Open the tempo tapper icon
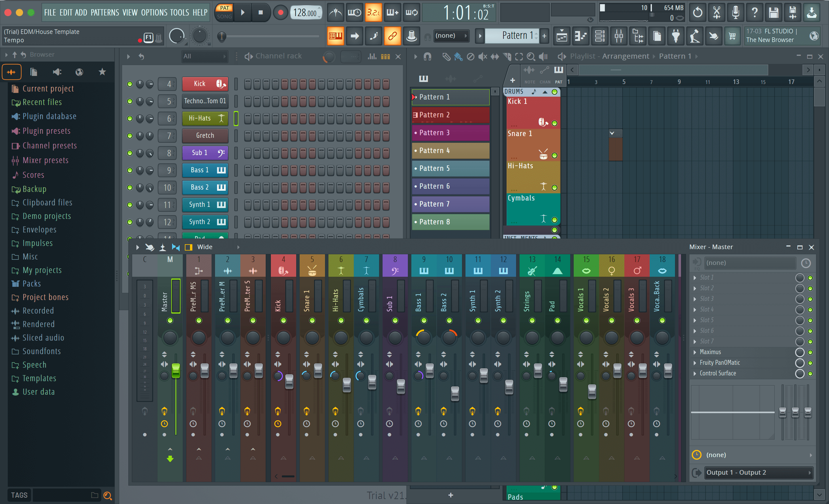 click(x=695, y=36)
